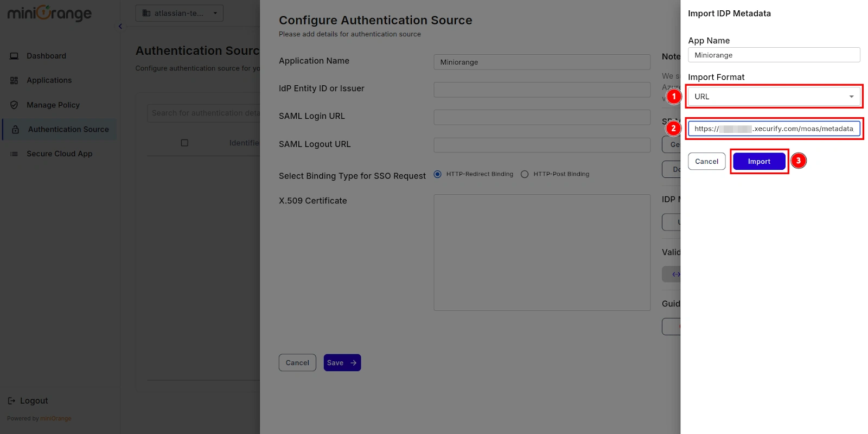
Task: Open the Import Format URL dropdown
Action: click(x=774, y=97)
